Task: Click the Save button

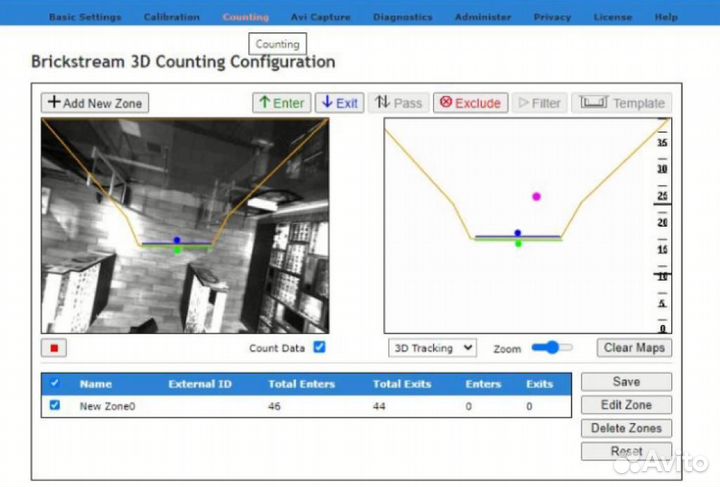Action: pos(626,382)
